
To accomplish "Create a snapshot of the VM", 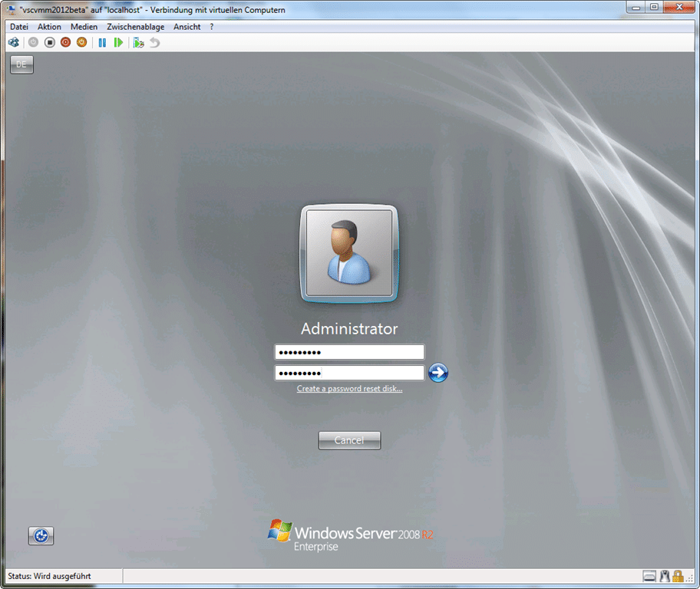I will (138, 42).
